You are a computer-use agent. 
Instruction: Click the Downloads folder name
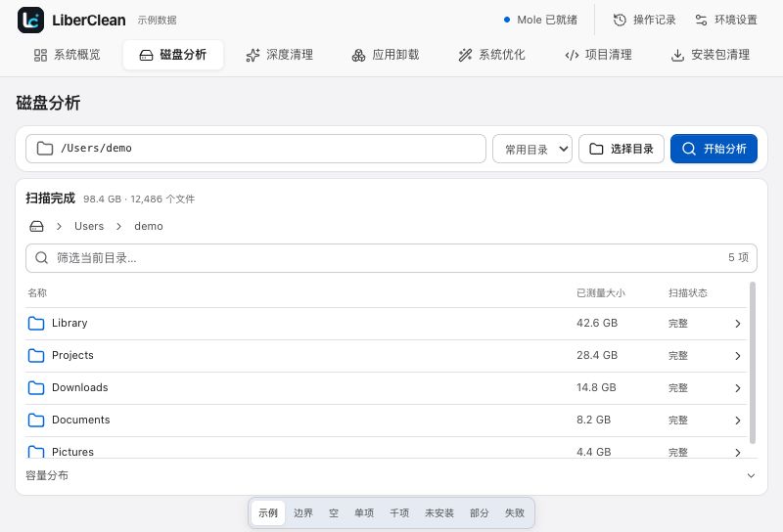pyautogui.click(x=80, y=387)
